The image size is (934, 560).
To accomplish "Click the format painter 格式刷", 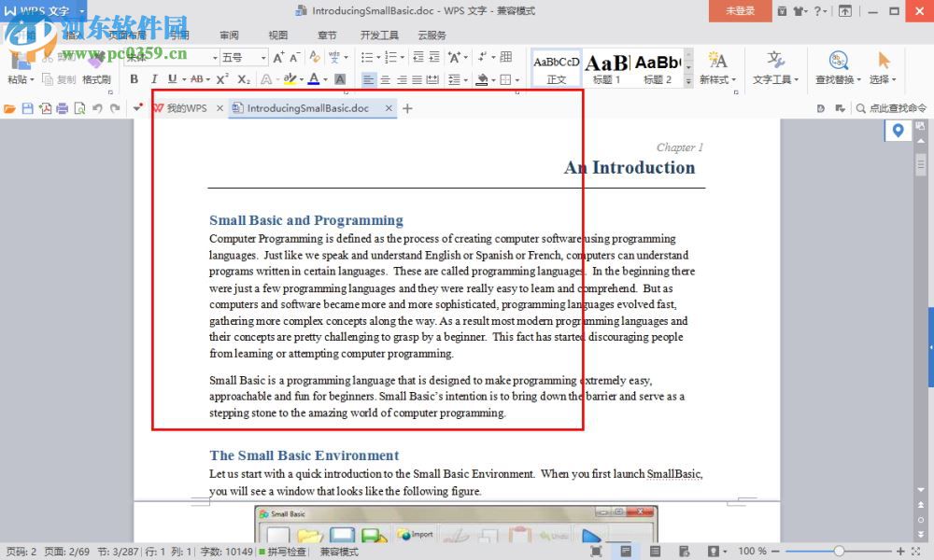I will coord(96,79).
